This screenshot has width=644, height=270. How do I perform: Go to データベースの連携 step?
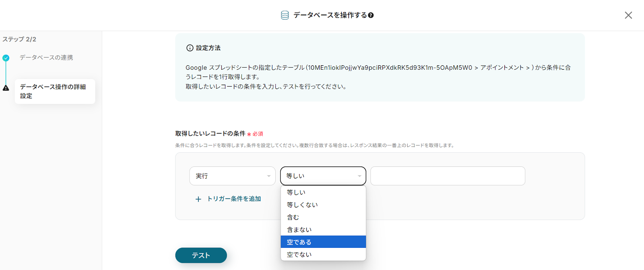point(46,58)
